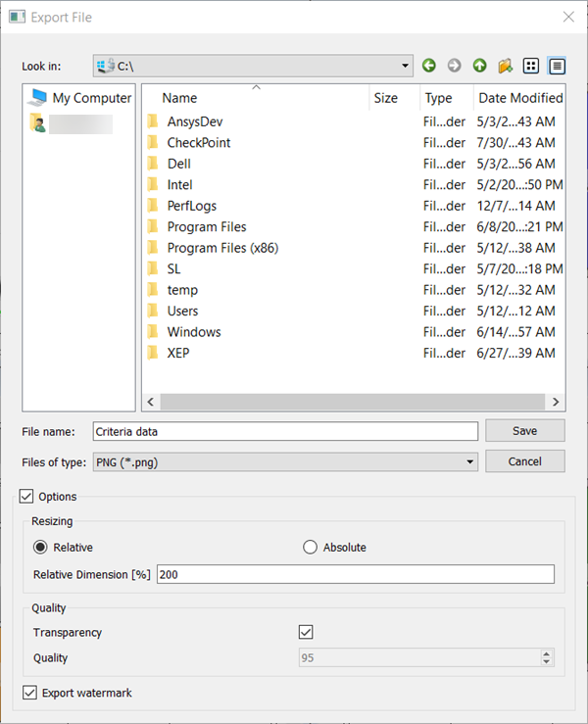The width and height of the screenshot is (588, 724).
Task: Select the Program Files (x86) folder name
Action: [222, 248]
